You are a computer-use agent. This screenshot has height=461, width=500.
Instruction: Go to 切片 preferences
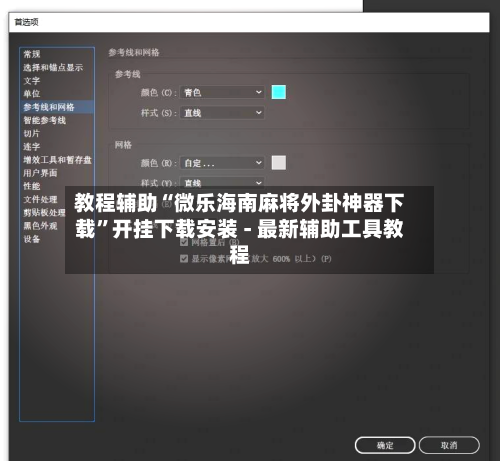[x=32, y=133]
